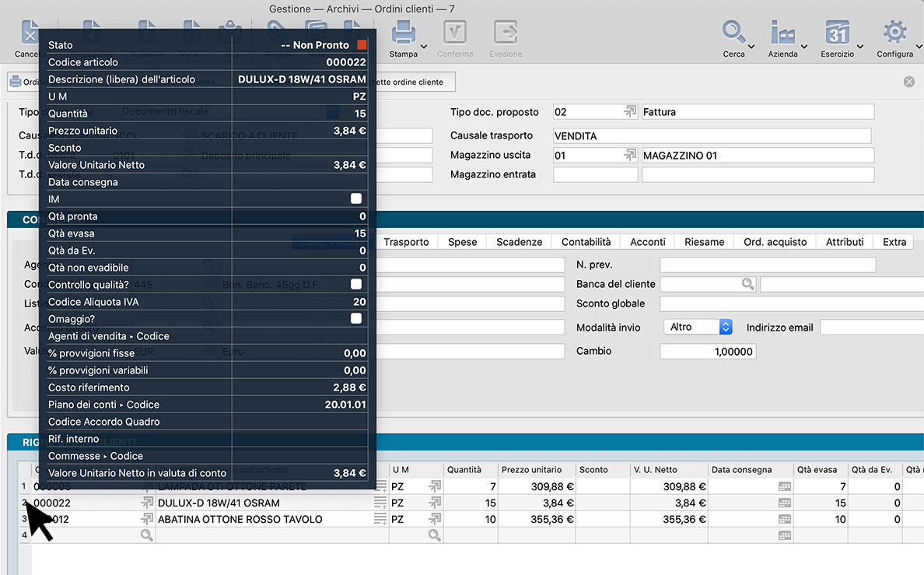Toggle the IM checkbox
Image resolution: width=924 pixels, height=575 pixels.
coord(356,199)
